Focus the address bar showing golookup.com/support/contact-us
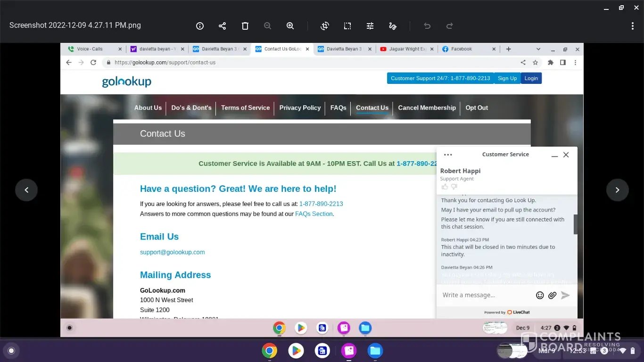 pyautogui.click(x=311, y=62)
